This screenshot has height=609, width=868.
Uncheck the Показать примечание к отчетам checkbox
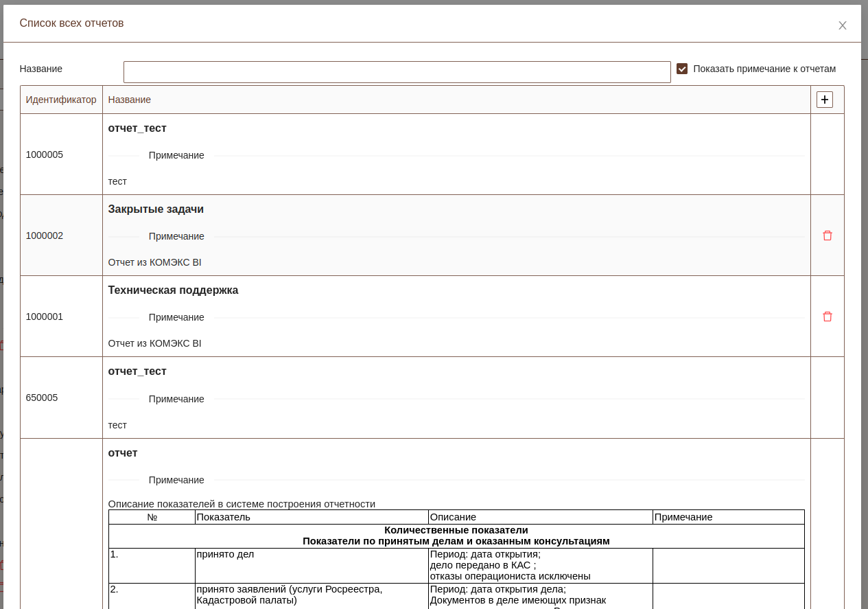pos(682,69)
